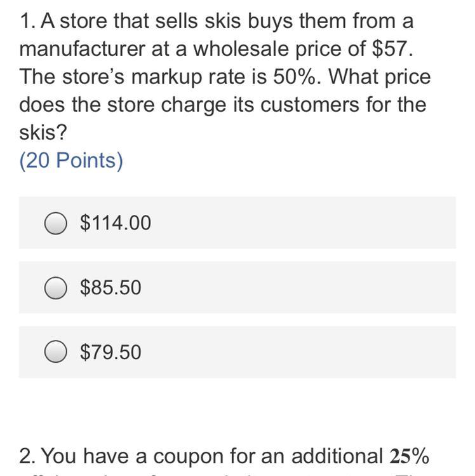Click the 50% markup value in question 1
The image size is (475, 476).
[x=293, y=76]
